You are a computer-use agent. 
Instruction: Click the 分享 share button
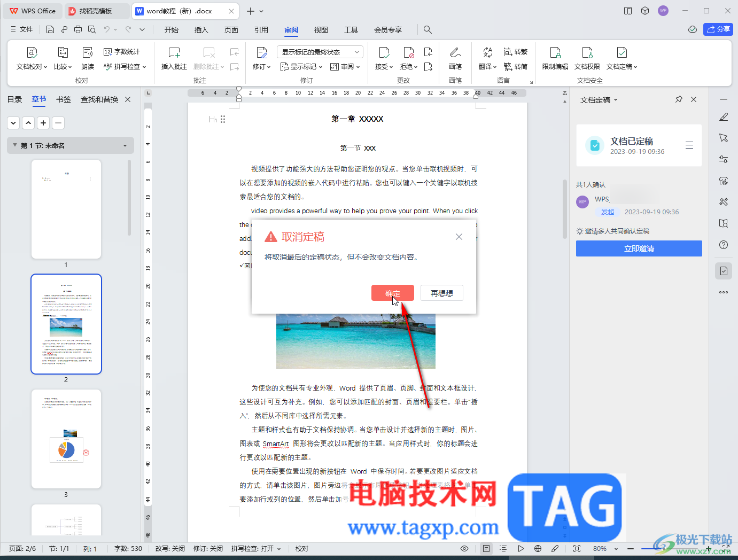click(718, 29)
